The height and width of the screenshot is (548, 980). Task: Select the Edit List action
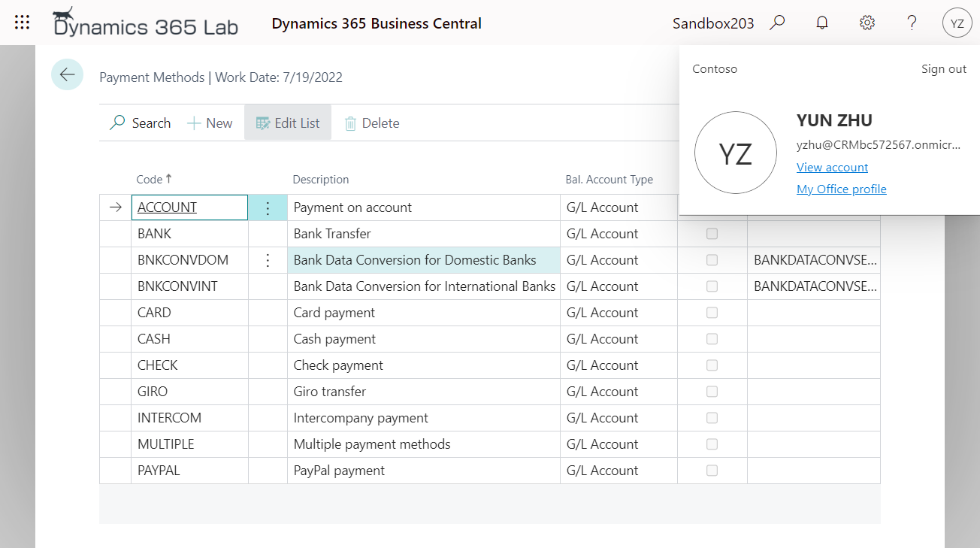(x=287, y=123)
